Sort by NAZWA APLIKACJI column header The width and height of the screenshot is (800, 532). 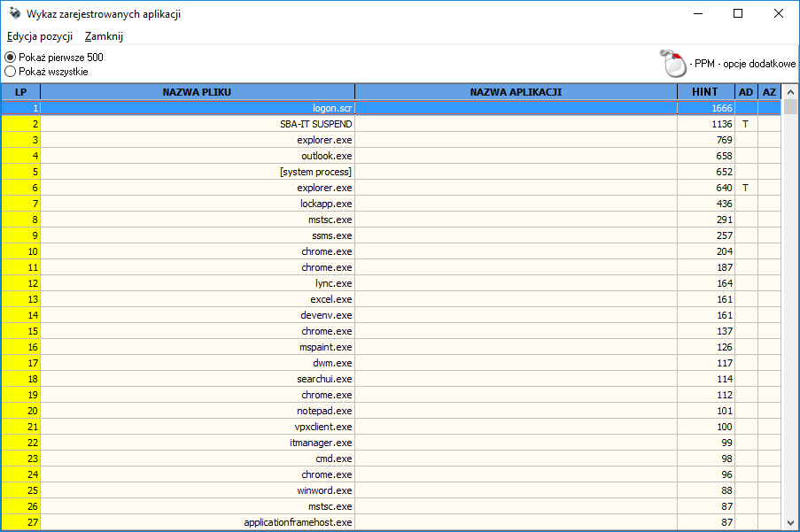coord(516,92)
